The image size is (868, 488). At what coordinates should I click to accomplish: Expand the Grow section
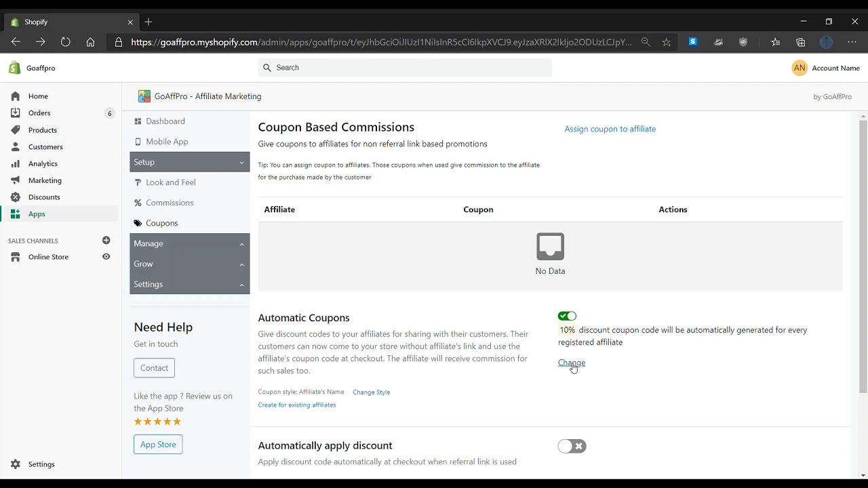pos(190,264)
